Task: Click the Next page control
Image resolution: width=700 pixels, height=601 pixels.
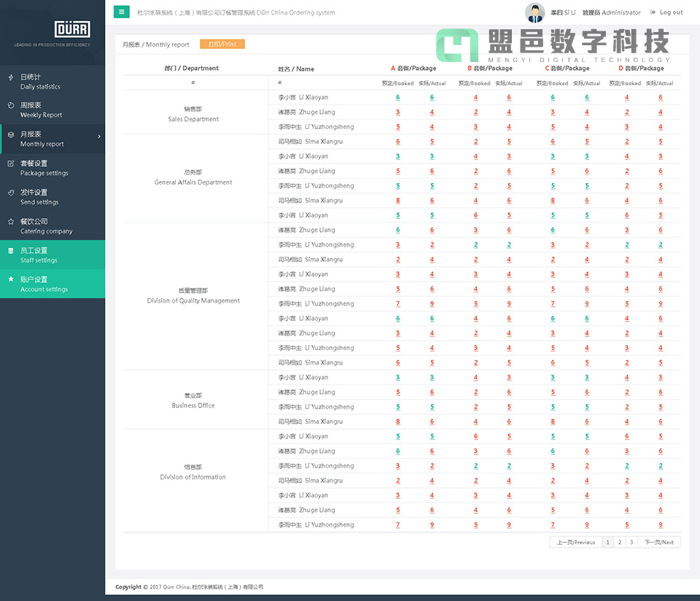Action: pos(658,542)
